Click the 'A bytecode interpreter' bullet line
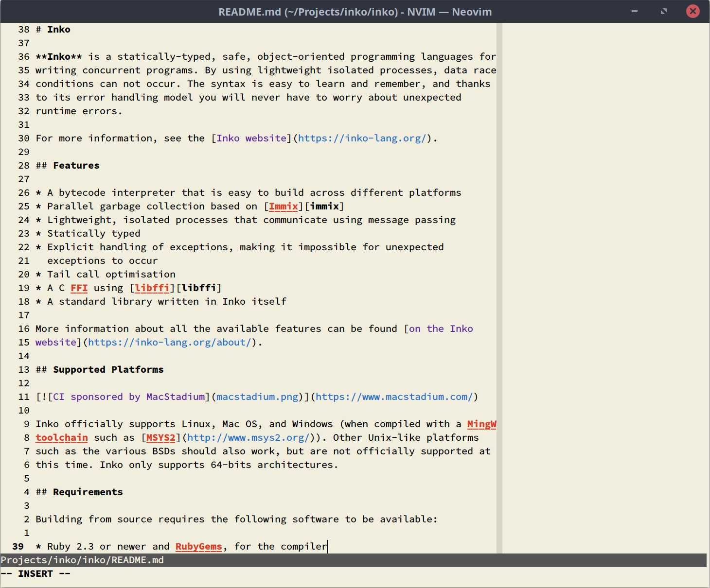 tap(248, 192)
